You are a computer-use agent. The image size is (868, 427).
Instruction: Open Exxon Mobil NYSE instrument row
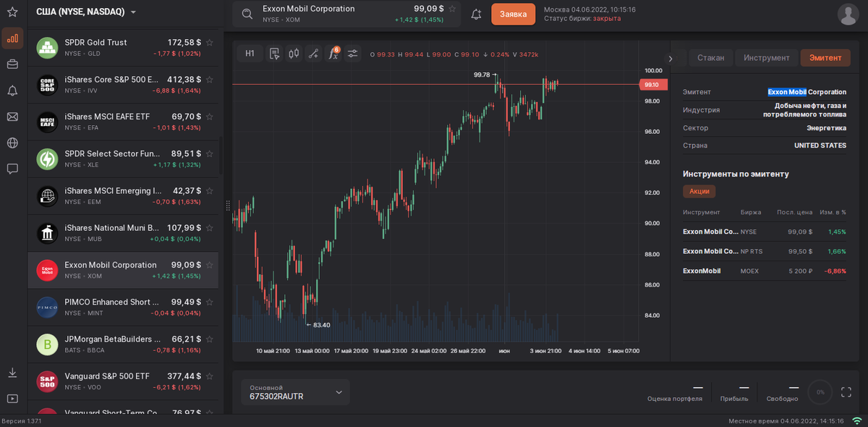(764, 232)
